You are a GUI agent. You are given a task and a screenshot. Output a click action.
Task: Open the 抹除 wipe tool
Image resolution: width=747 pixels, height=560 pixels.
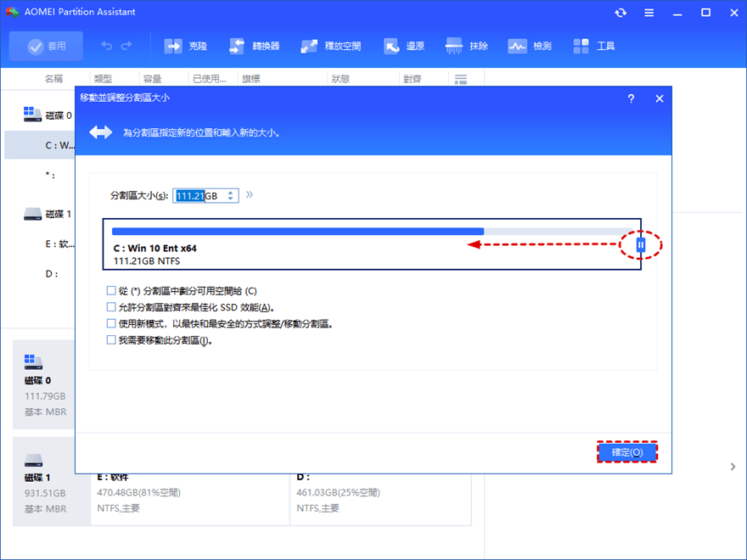click(466, 46)
